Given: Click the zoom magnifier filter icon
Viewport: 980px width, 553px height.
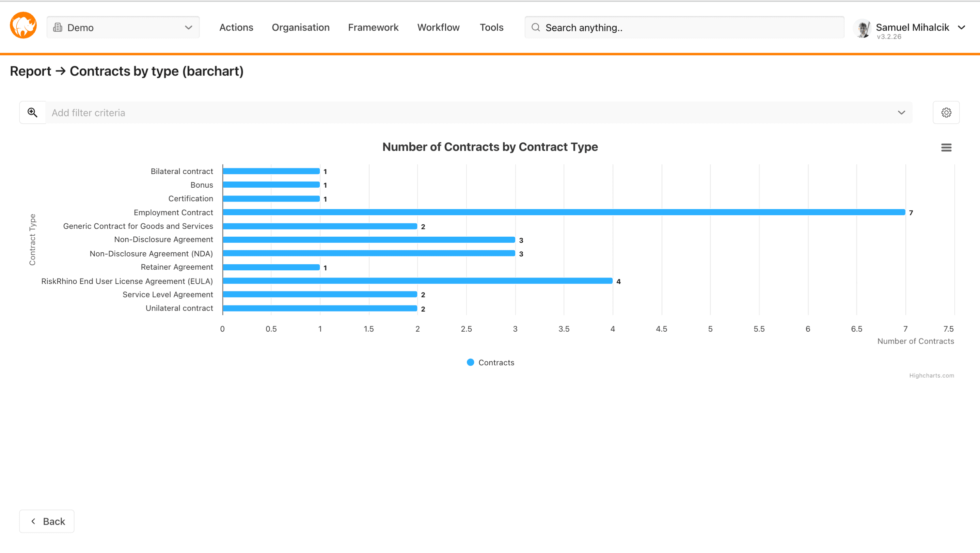Looking at the screenshot, I should pyautogui.click(x=32, y=113).
